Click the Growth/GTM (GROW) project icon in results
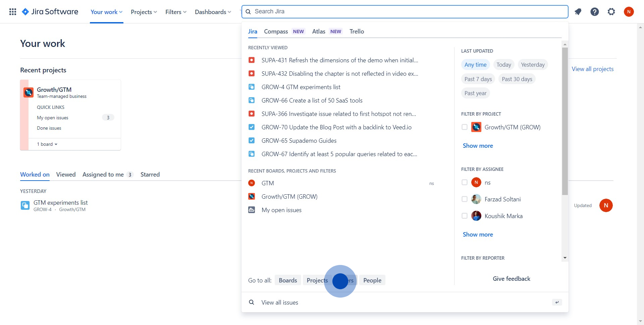Viewport: 644px width, 325px height. (x=252, y=196)
